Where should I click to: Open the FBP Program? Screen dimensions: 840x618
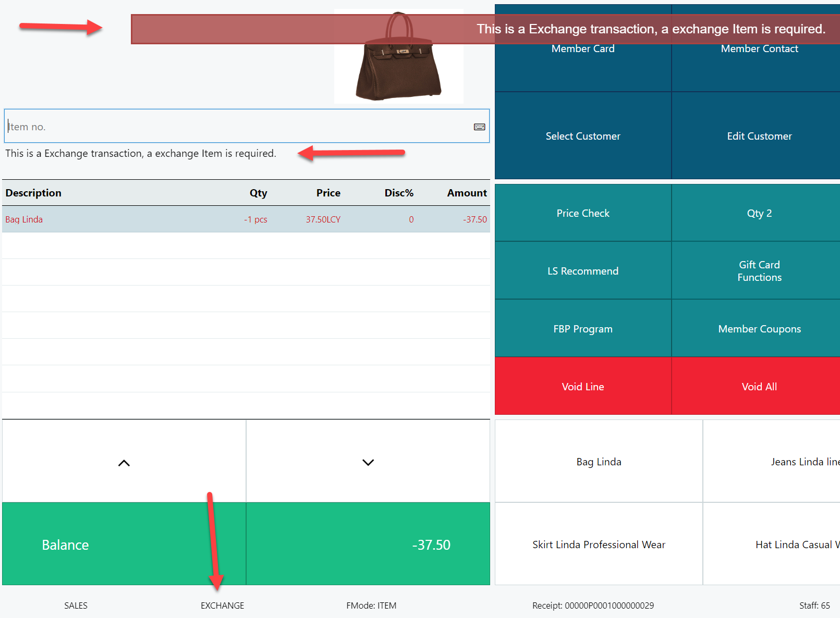[x=582, y=329]
